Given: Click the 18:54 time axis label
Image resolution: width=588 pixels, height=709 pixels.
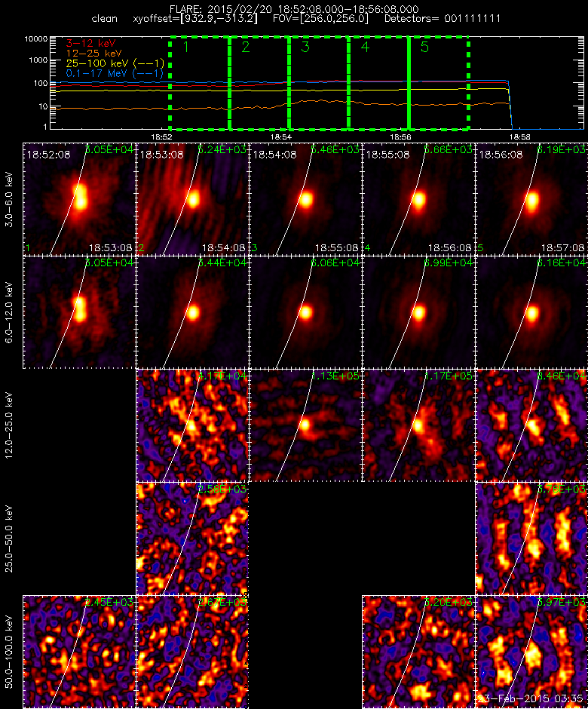Looking at the screenshot, I should tap(280, 137).
